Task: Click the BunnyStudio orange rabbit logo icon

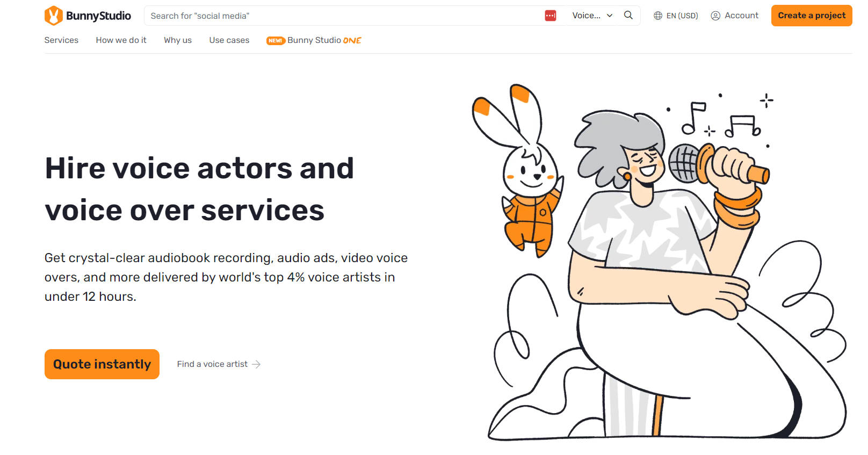Action: 53,16
